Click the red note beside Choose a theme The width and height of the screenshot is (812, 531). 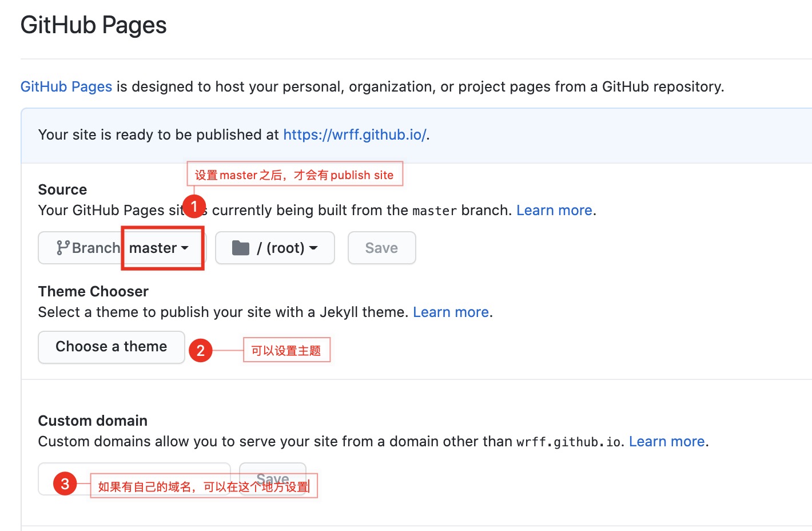tap(287, 350)
